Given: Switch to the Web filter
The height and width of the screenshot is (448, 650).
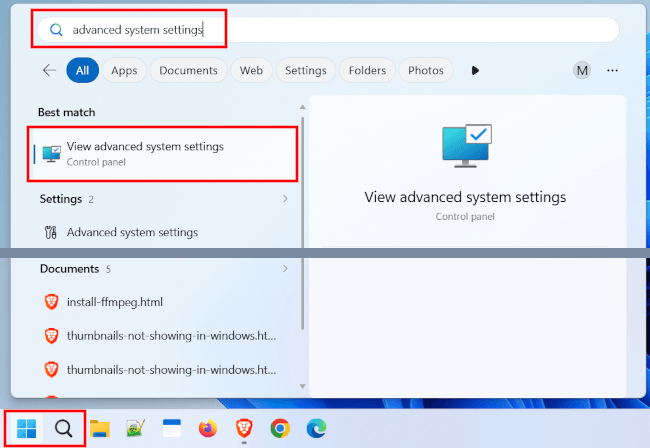Looking at the screenshot, I should click(x=251, y=70).
